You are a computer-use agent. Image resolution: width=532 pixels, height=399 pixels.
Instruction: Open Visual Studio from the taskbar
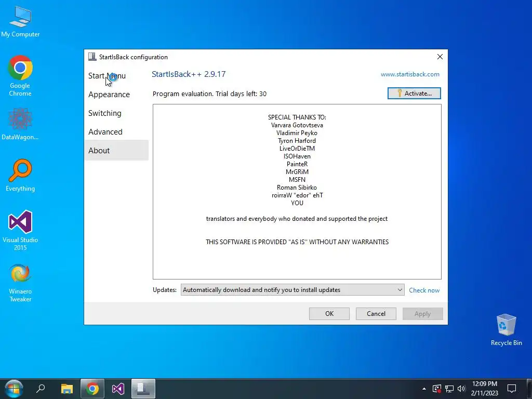[118, 389]
